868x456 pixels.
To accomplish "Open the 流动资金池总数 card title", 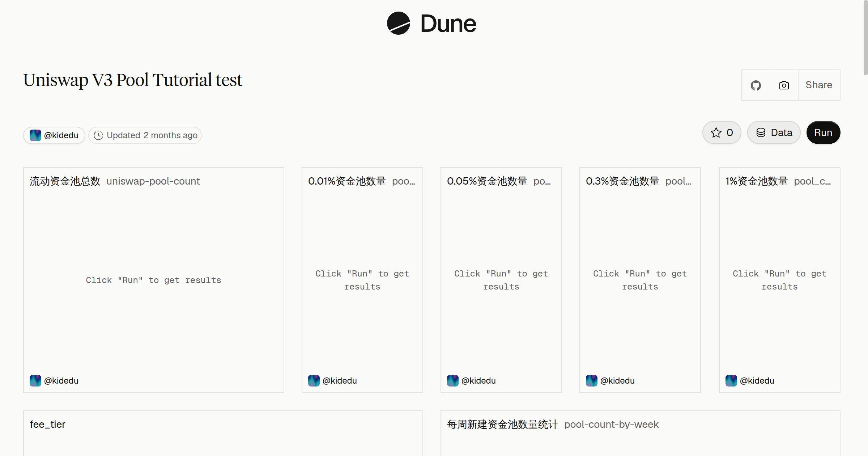I will point(65,181).
